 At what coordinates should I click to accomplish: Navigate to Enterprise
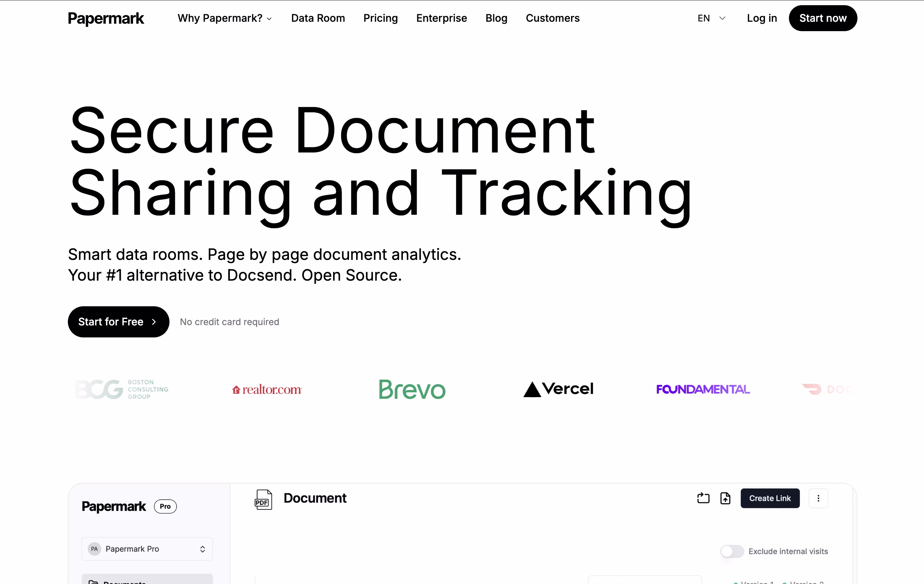(442, 18)
